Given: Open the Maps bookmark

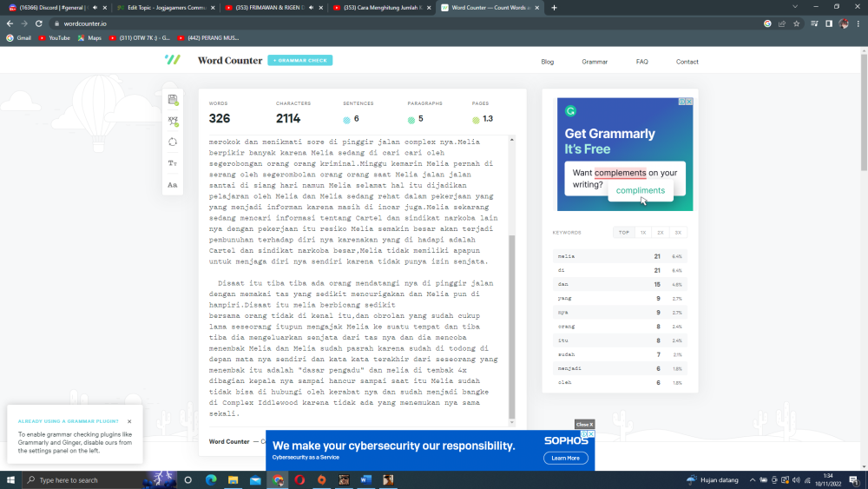Looking at the screenshot, I should [89, 38].
